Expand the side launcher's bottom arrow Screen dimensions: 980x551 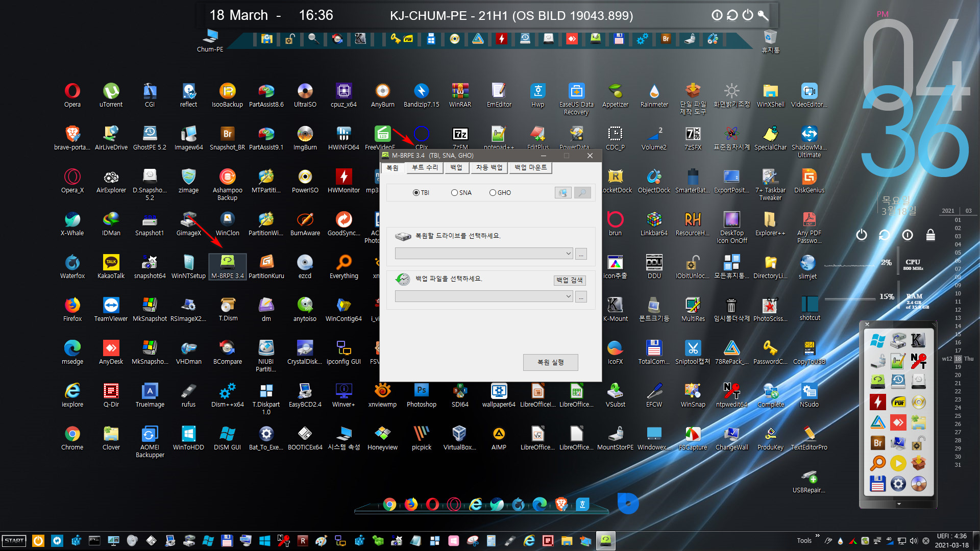(899, 504)
